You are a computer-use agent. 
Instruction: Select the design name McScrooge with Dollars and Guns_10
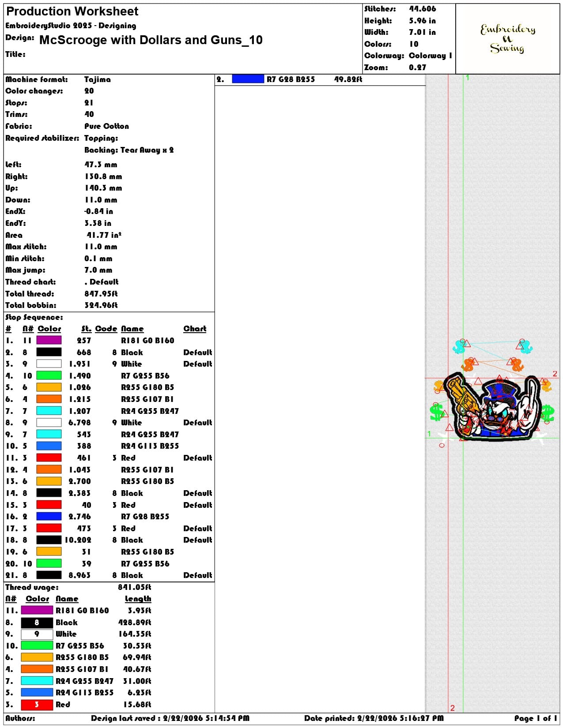click(x=151, y=40)
